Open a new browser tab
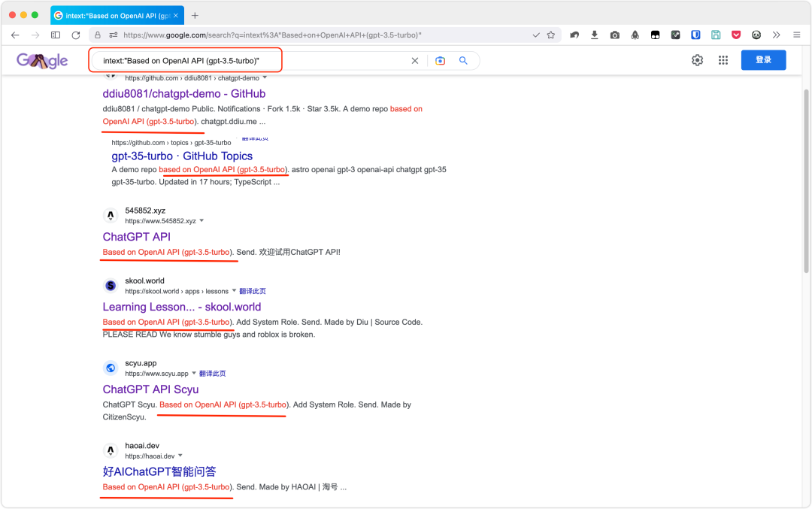812x509 pixels. point(195,15)
